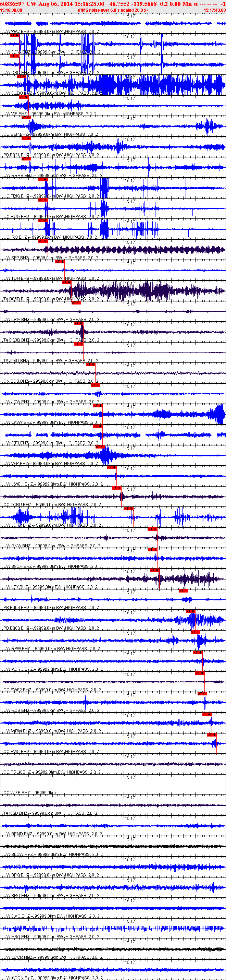
Task: Click the large waveform burst on UW LKVW trace
Action: coord(219,414)
